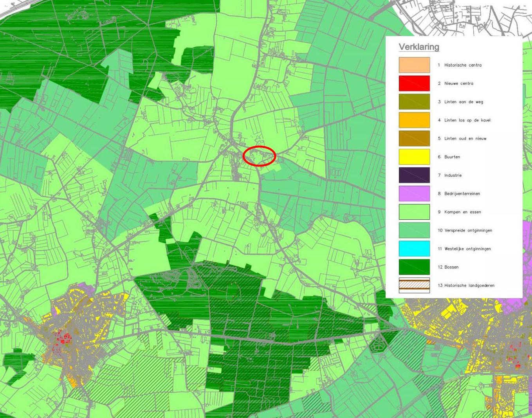532x418 pixels.
Task: Select the dark purple Industrie swatch
Action: [x=414, y=175]
